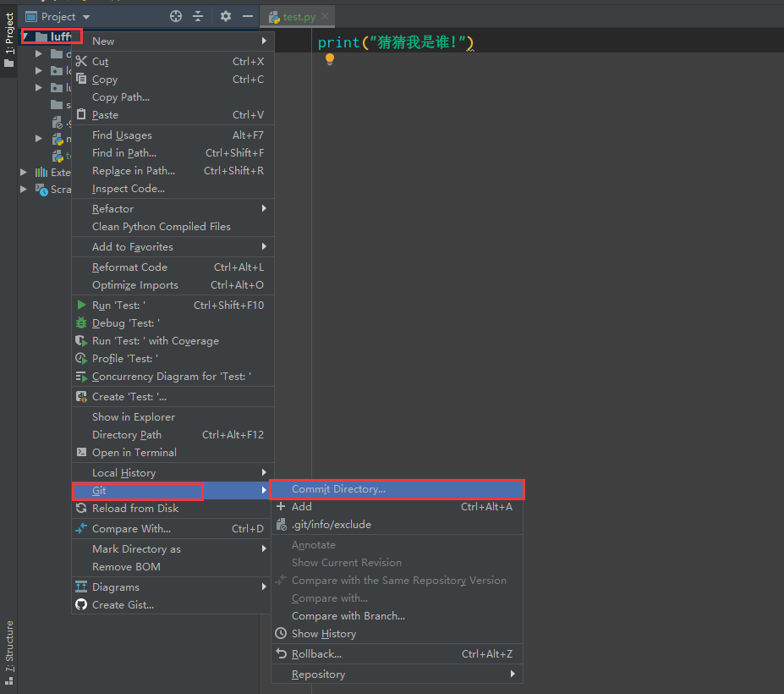
Task: Click the collapse all icon in Project panel
Action: (198, 16)
